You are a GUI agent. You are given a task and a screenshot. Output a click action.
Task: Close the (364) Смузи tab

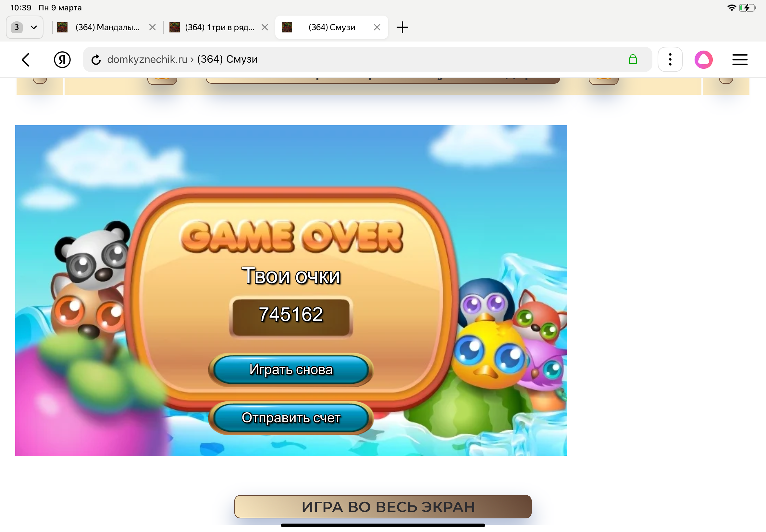point(377,27)
